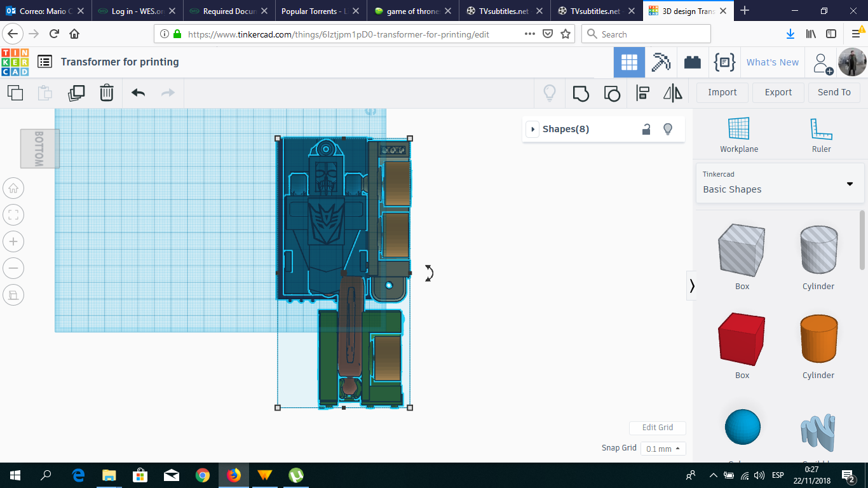Screen dimensions: 868x488
Task: Click the design title Transformer for printing
Action: pos(120,62)
